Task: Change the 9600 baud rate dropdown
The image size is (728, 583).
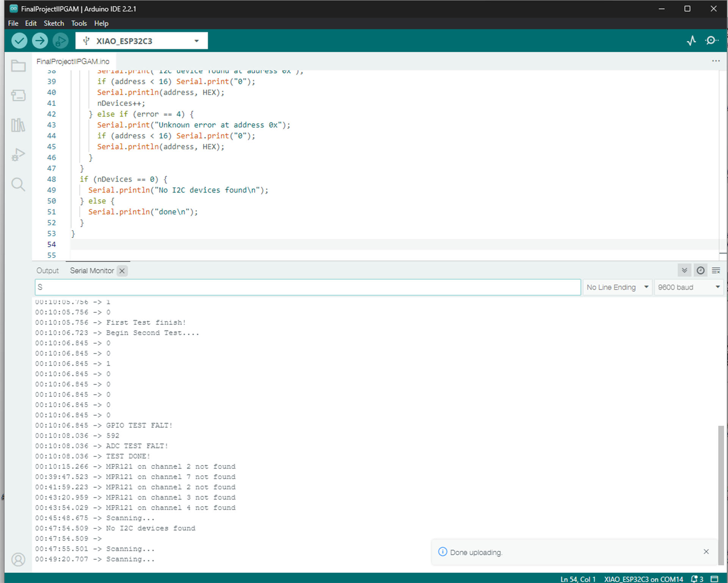Action: click(x=688, y=287)
